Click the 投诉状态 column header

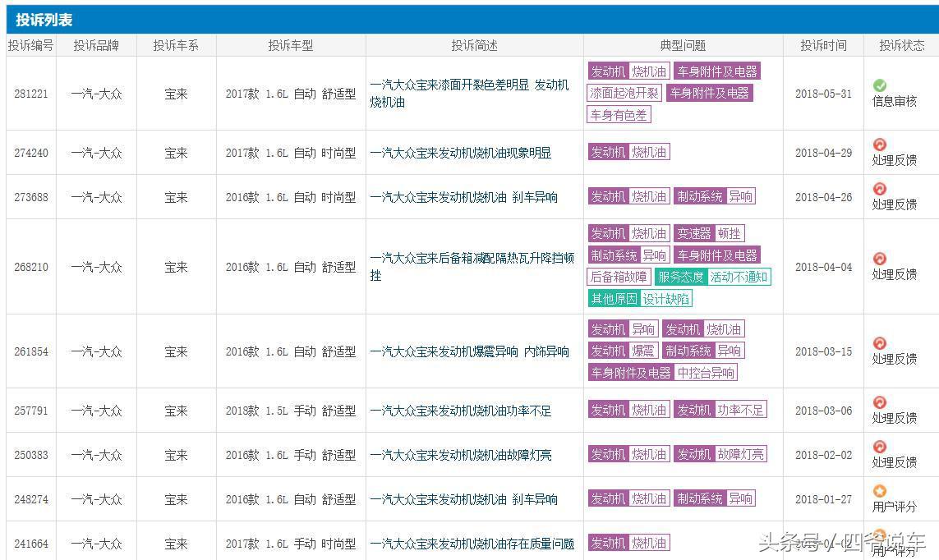pyautogui.click(x=900, y=46)
